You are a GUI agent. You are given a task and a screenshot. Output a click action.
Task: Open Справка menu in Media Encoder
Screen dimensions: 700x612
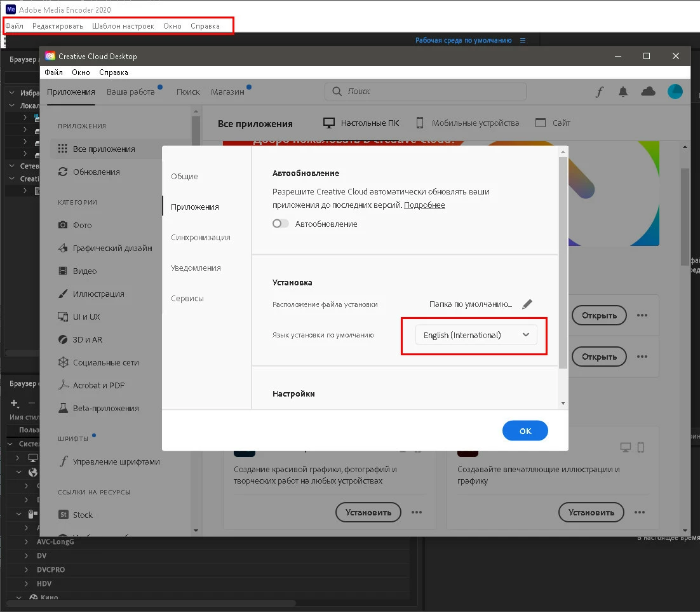pyautogui.click(x=205, y=26)
